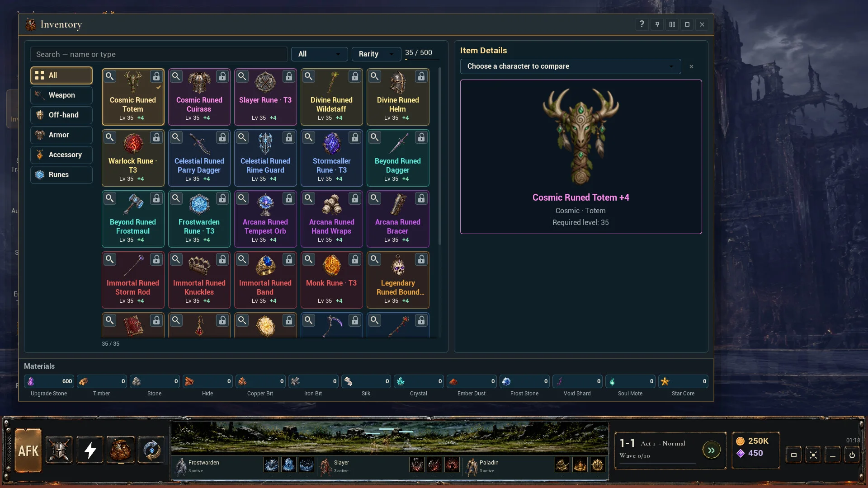Select the Legendary Runed Bound item card
Viewport: 868px width, 488px height.
point(398,280)
